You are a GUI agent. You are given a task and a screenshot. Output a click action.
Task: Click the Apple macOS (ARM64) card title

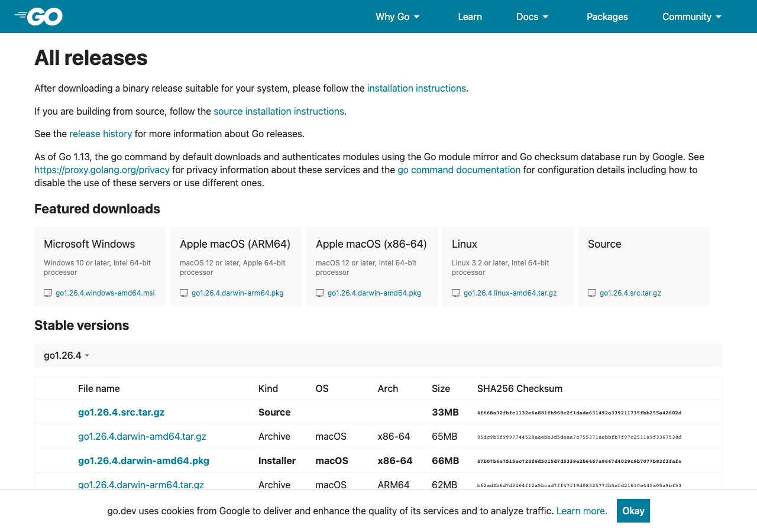(x=235, y=244)
